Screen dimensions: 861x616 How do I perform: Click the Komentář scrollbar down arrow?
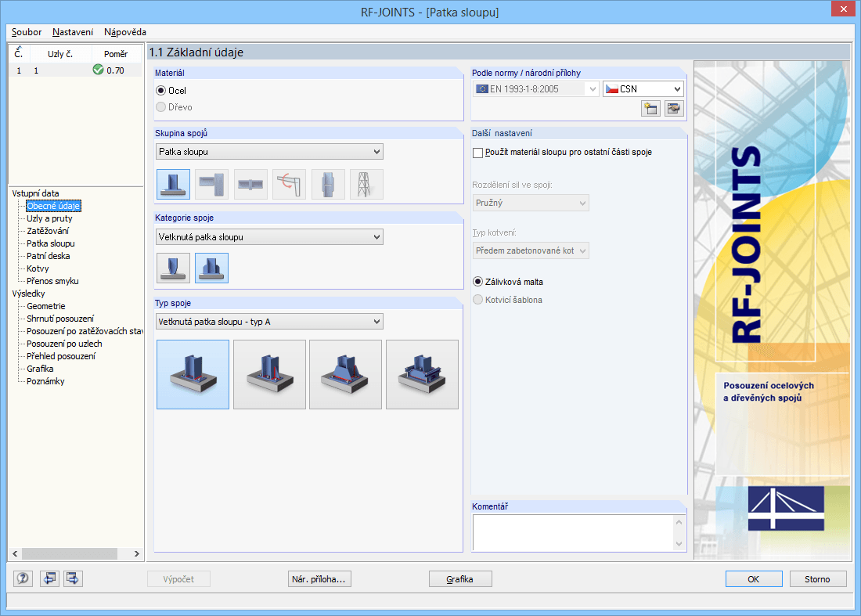click(x=679, y=544)
